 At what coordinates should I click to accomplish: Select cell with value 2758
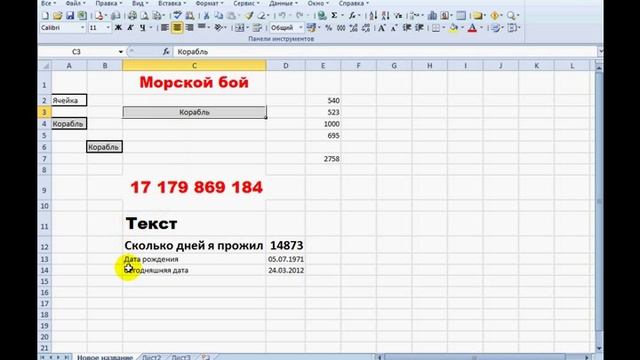323,159
